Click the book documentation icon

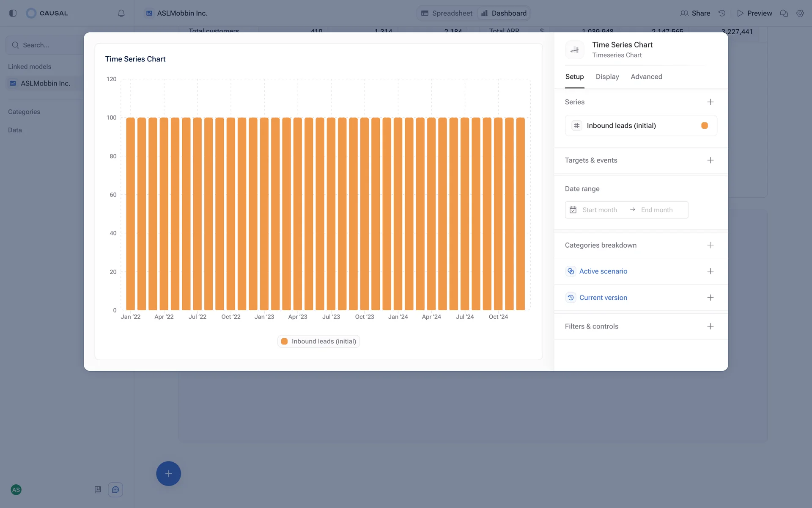98,490
